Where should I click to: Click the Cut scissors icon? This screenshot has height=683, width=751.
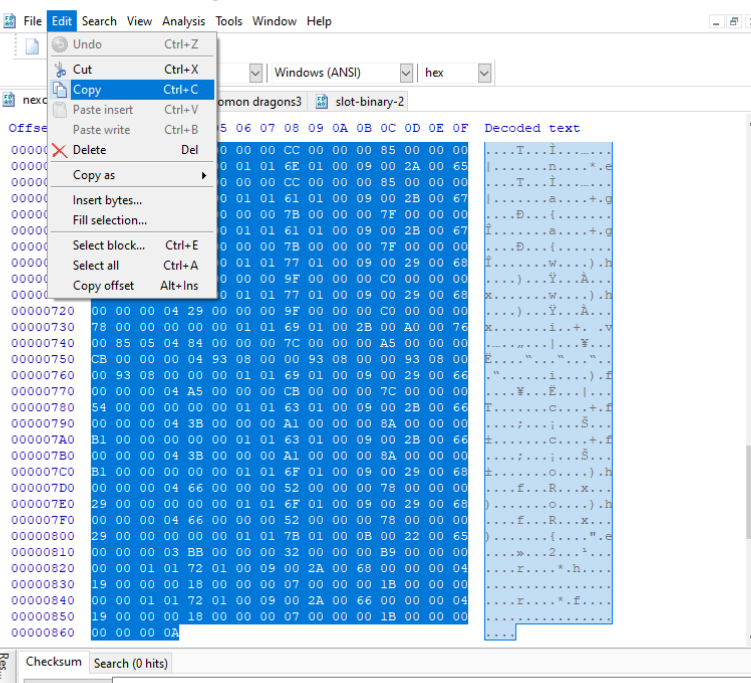point(60,69)
